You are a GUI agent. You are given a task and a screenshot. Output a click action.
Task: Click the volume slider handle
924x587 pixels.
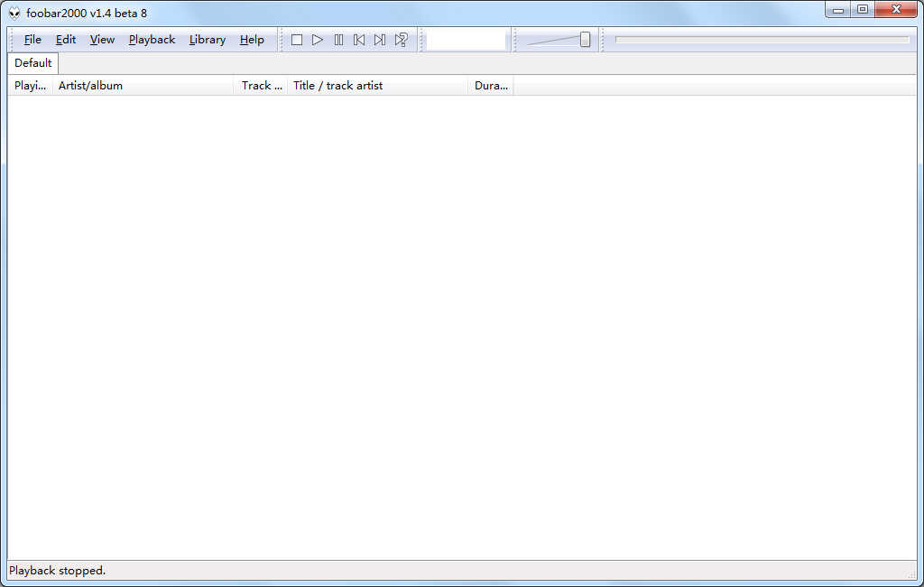coord(585,40)
